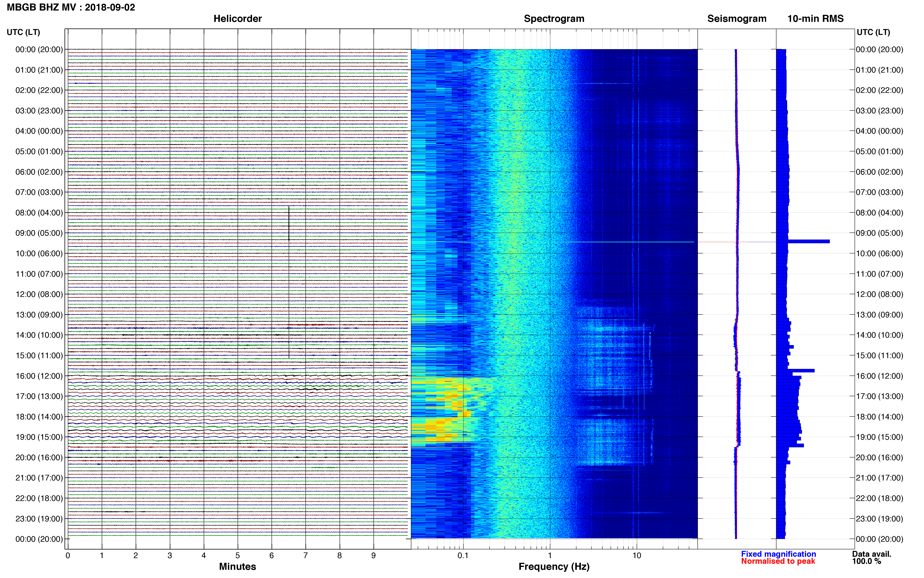Click tick label 3 on the Minutes axis
Image resolution: width=924 pixels, height=578 pixels.
point(170,555)
